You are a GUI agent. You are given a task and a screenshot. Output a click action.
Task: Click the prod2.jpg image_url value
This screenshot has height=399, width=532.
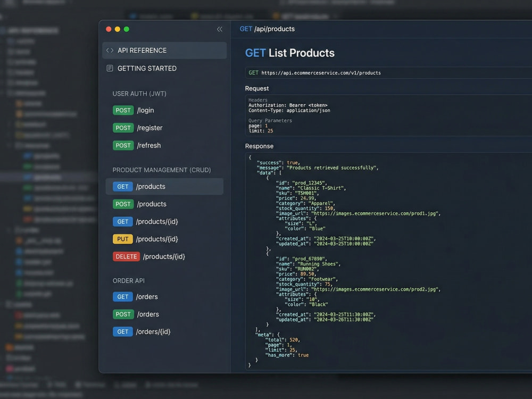pos(376,289)
